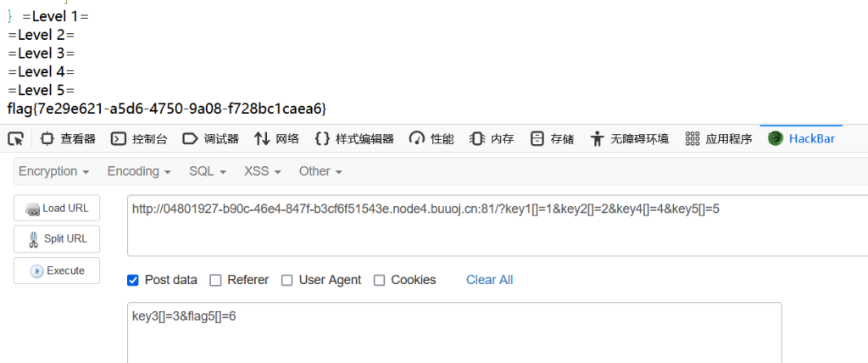868x363 pixels.
Task: Click the Load URL button
Action: [57, 209]
